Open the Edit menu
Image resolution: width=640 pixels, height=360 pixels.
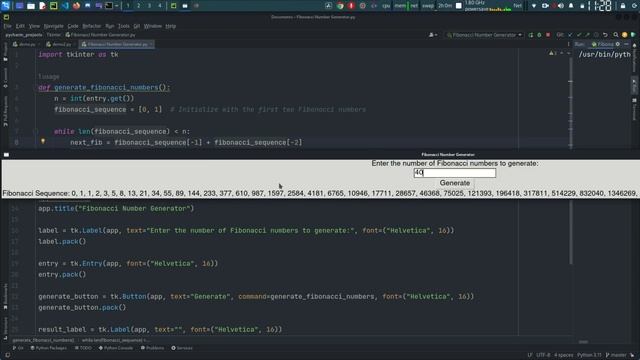20,26
